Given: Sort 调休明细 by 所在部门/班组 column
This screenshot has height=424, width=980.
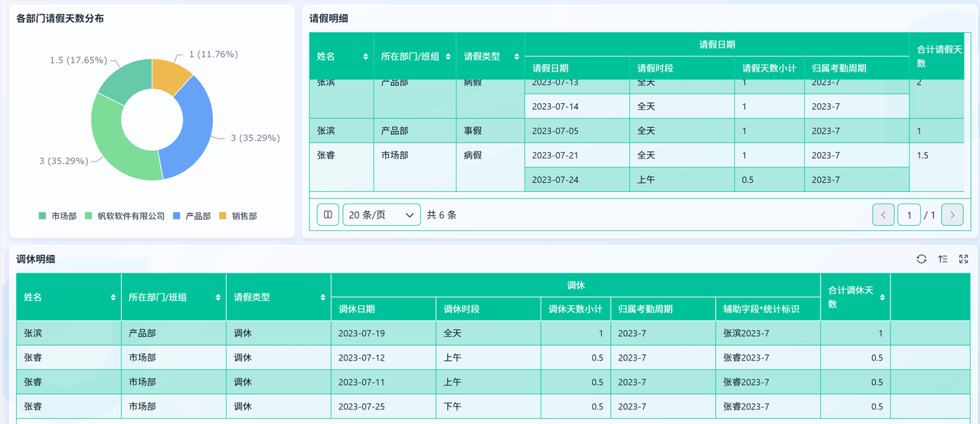Looking at the screenshot, I should click(218, 297).
